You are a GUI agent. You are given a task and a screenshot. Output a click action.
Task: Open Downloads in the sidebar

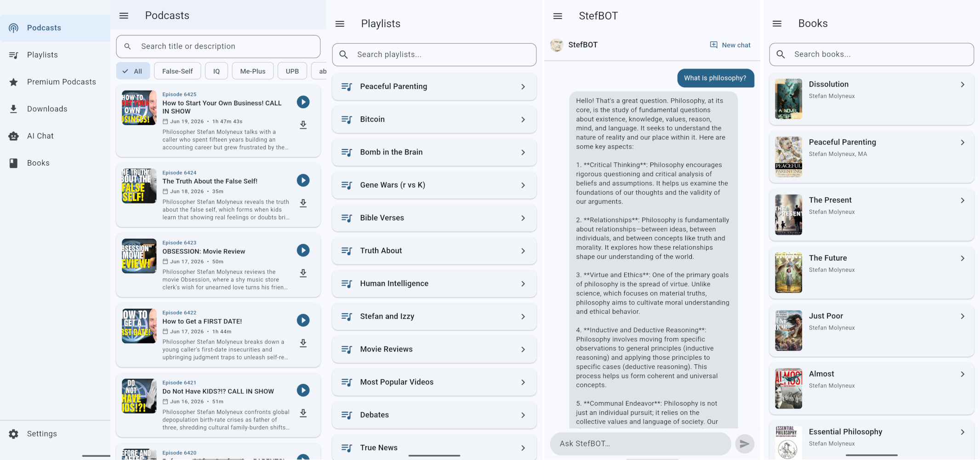pos(55,109)
